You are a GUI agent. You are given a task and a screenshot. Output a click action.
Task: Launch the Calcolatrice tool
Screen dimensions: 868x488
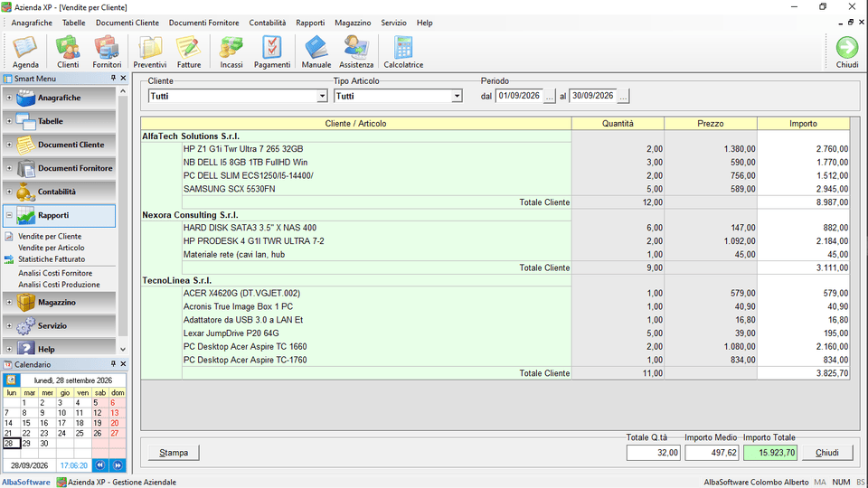pos(403,52)
